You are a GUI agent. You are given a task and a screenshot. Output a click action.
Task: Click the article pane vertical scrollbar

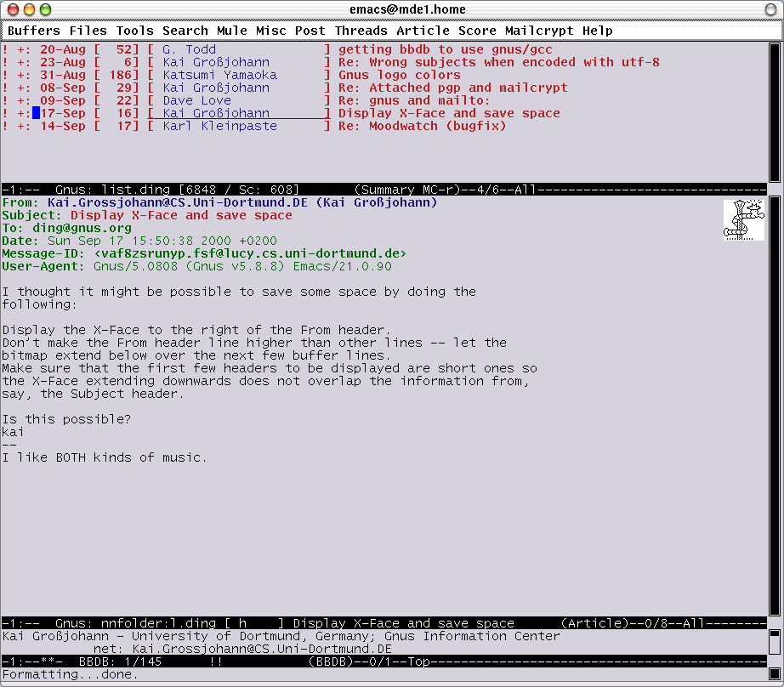point(775,406)
